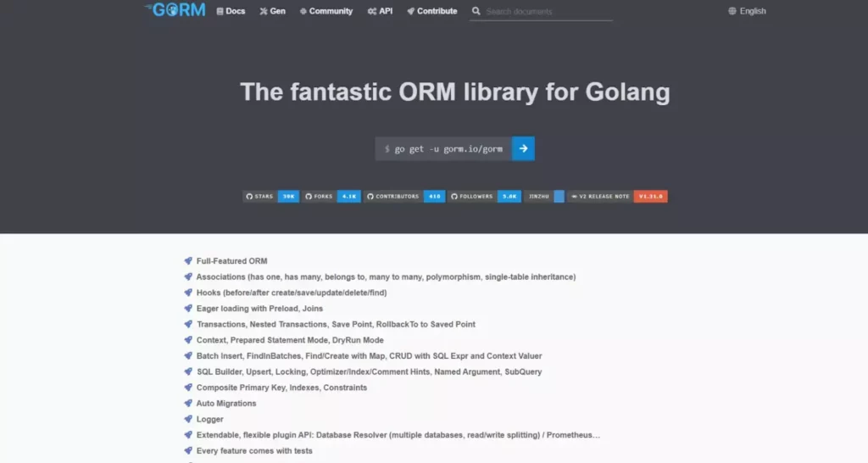Screen dimensions: 868x463
Task: Click the globe icon next to English
Action: 732,11
